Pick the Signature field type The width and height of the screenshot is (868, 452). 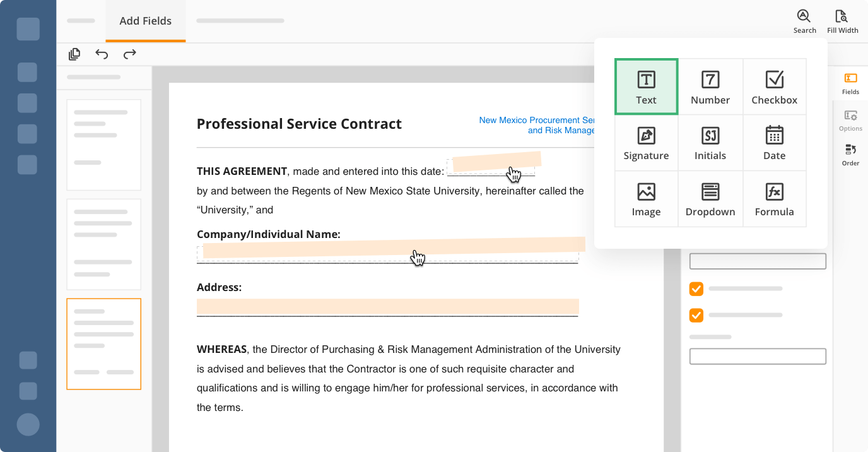click(x=646, y=143)
